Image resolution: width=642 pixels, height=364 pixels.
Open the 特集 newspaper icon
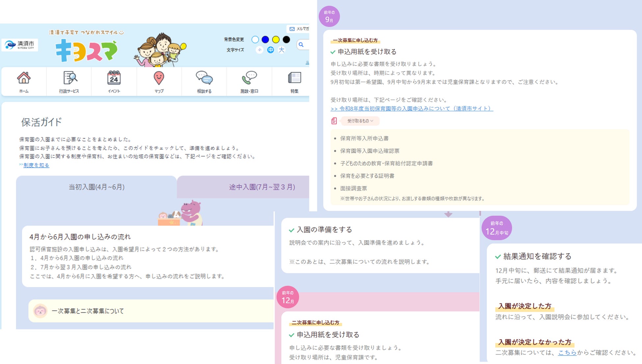294,78
